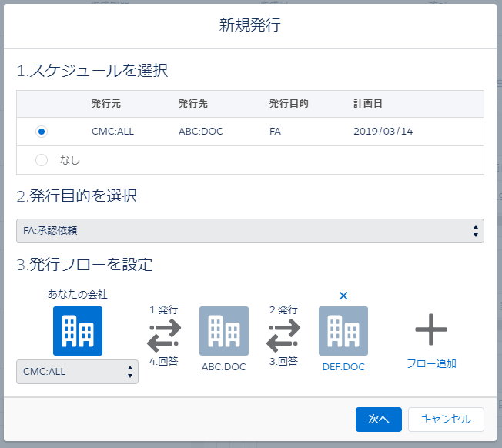This screenshot has height=448, width=502.
Task: Click the 2019/03/14 planned date cell
Action: (x=383, y=132)
